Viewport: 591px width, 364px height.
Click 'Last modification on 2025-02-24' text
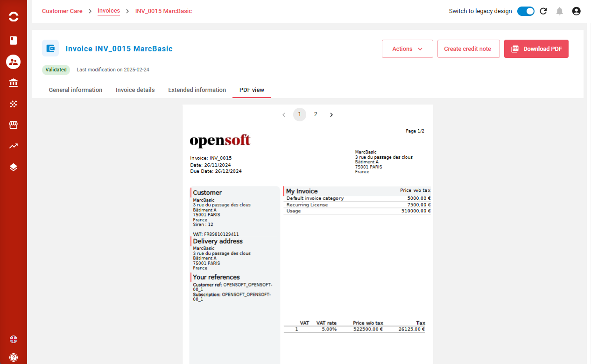pyautogui.click(x=113, y=70)
